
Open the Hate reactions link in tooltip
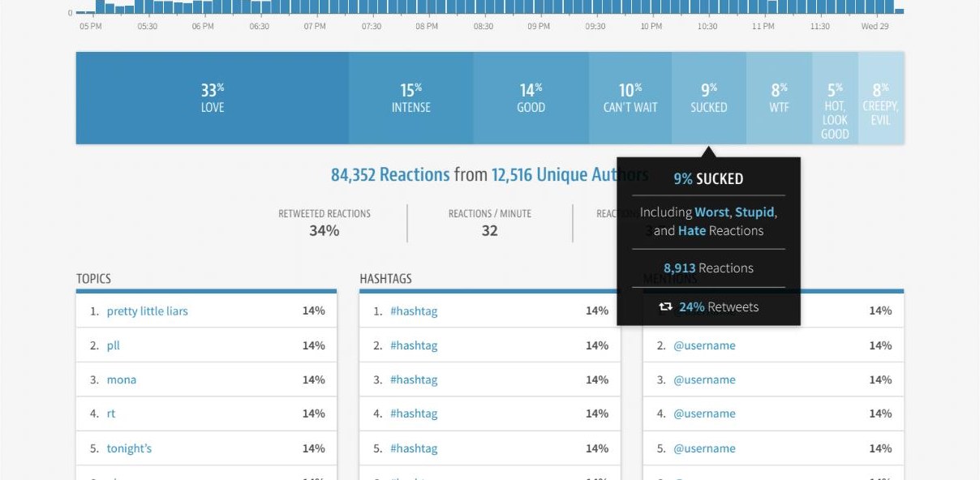692,231
